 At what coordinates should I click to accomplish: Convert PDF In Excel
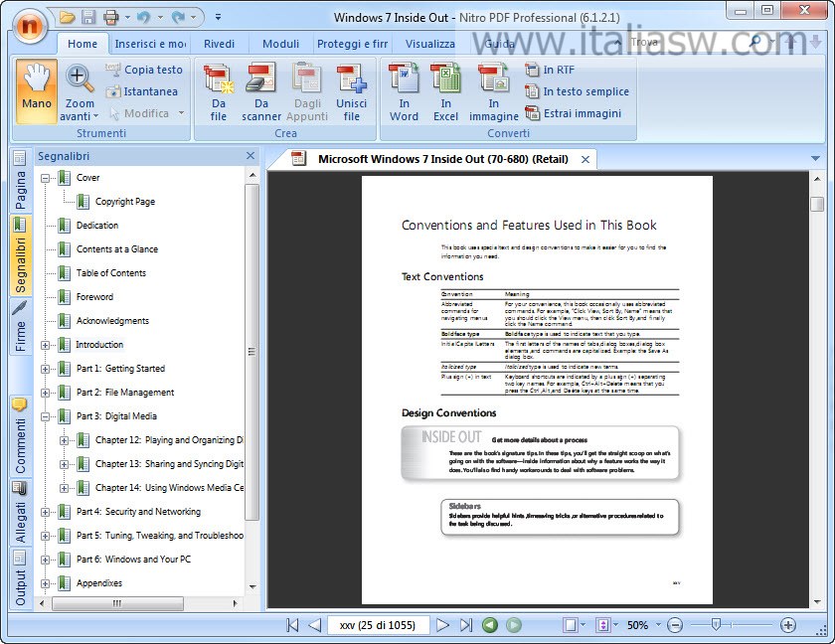click(445, 92)
